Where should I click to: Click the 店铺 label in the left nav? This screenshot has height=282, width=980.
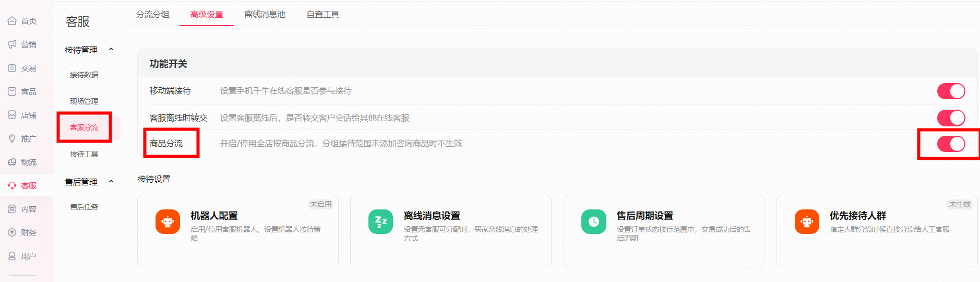click(29, 115)
